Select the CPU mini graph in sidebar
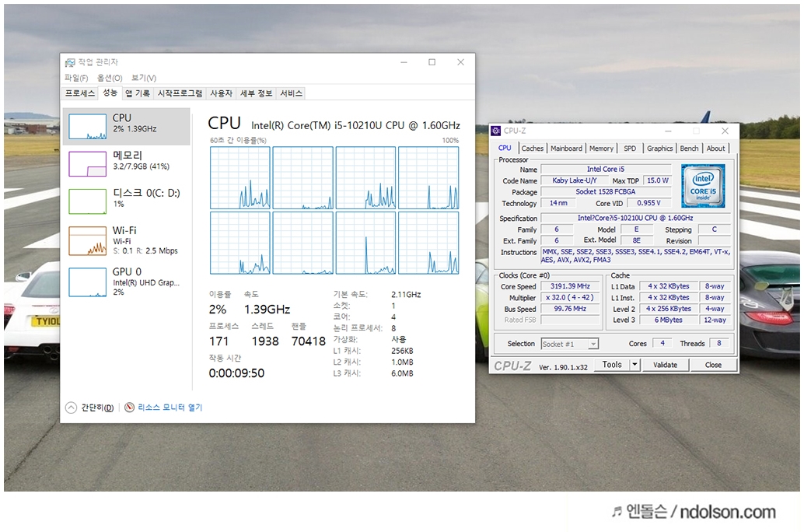This screenshot has width=804, height=532. pos(88,126)
